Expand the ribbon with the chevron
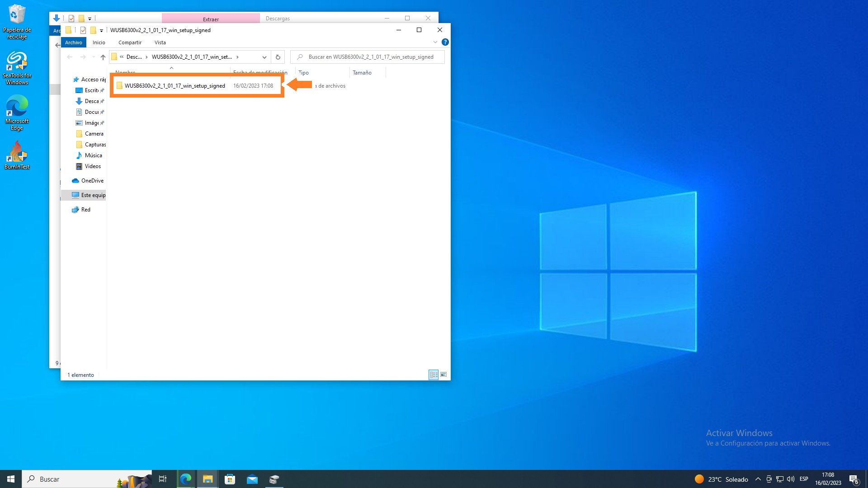The width and height of the screenshot is (868, 488). coord(435,42)
